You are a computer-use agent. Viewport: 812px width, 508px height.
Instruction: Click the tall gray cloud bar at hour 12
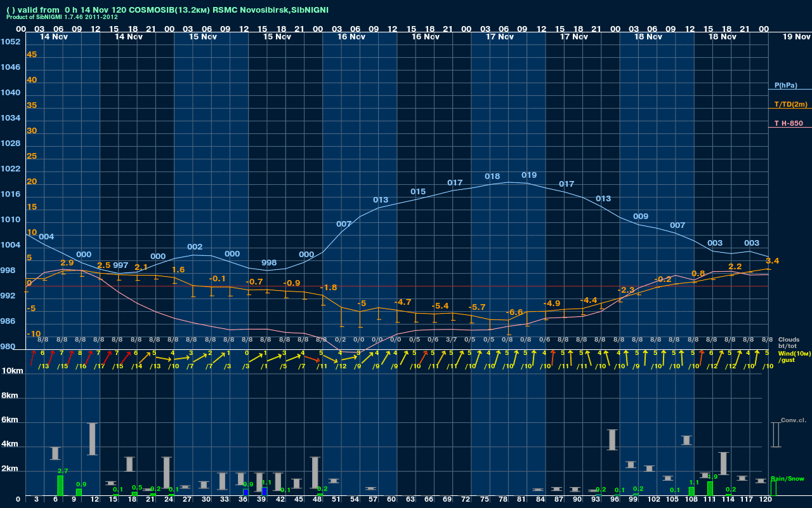(93, 439)
